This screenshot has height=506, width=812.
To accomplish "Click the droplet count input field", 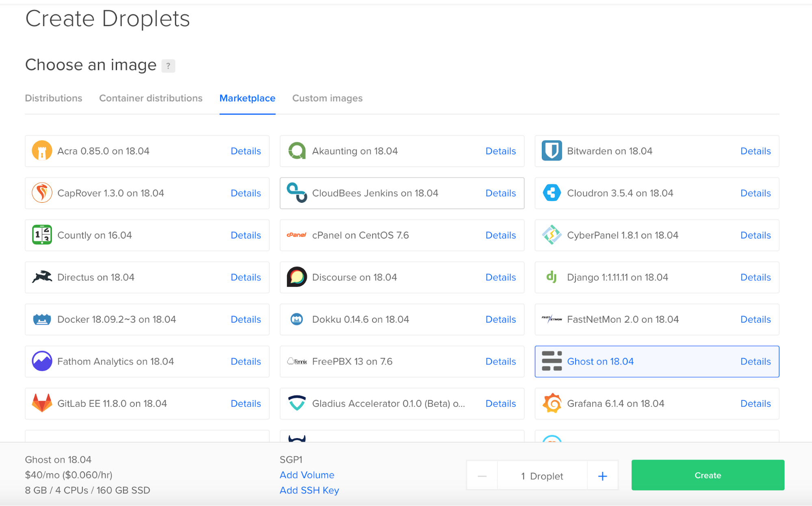I will click(542, 475).
